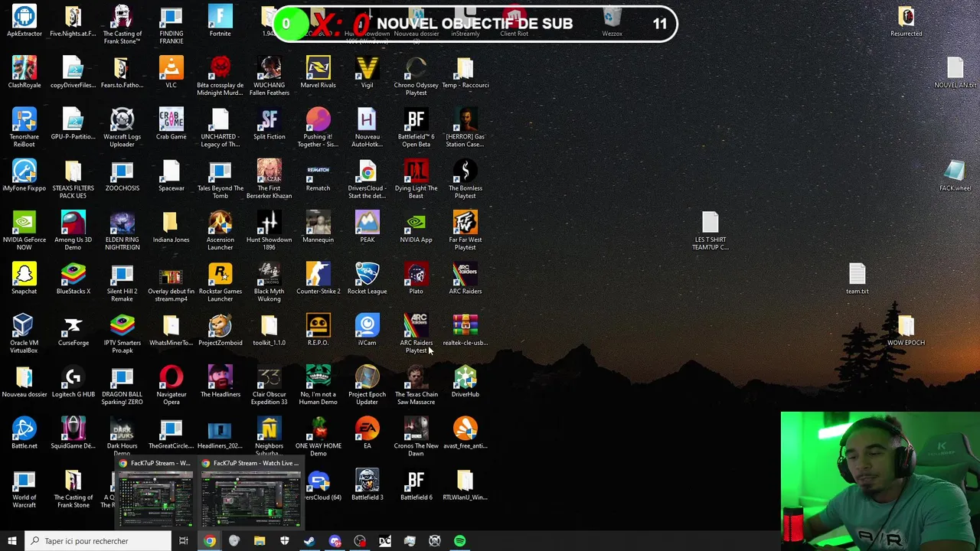Launch Counter-Strike 2 shortcut
Image resolution: width=980 pixels, height=551 pixels.
(x=318, y=278)
